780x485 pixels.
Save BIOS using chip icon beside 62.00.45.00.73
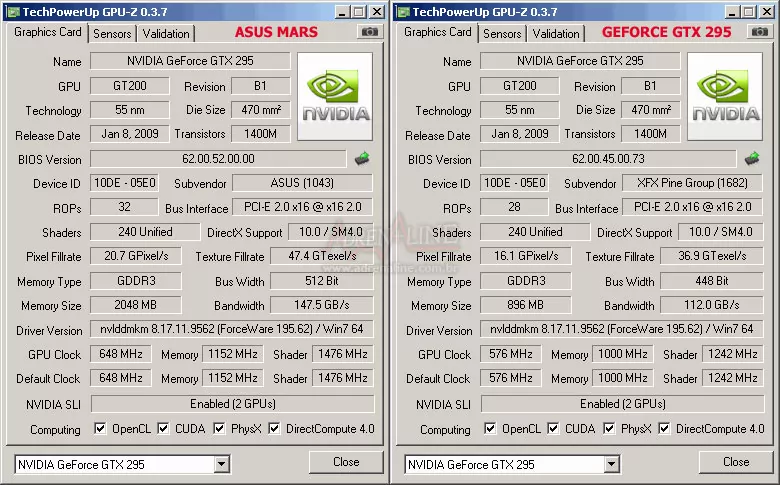pyautogui.click(x=753, y=158)
